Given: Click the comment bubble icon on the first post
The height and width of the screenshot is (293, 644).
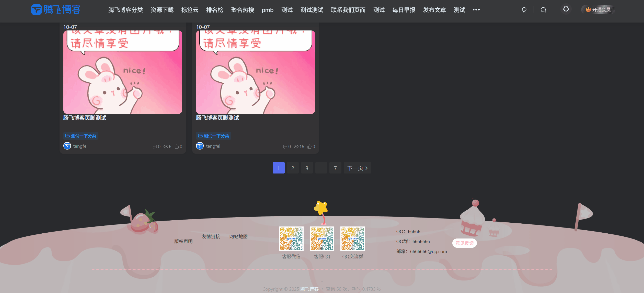Looking at the screenshot, I should coord(155,146).
